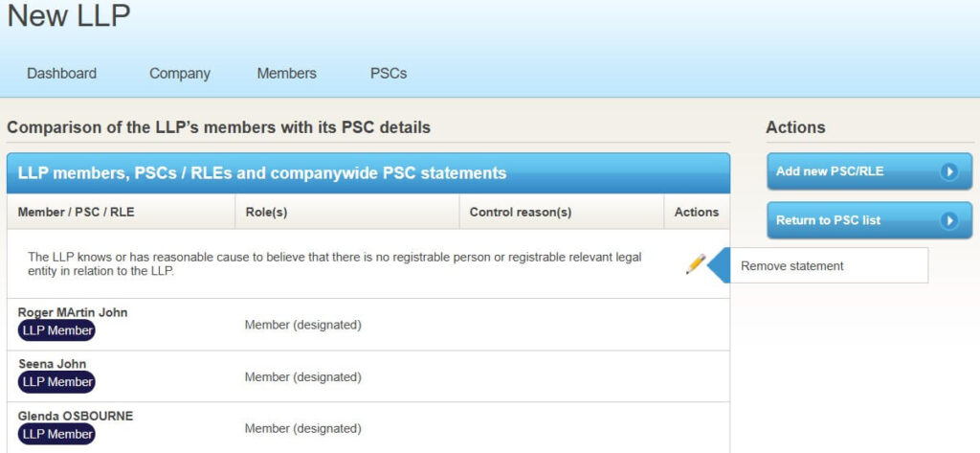Click the Control reason(s) column header
This screenshot has height=453, width=980.
521,213
